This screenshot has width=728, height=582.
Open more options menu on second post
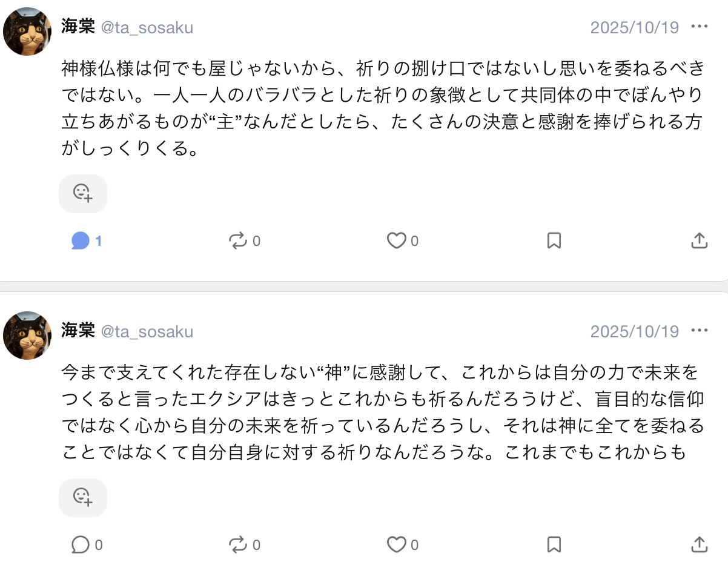[699, 331]
